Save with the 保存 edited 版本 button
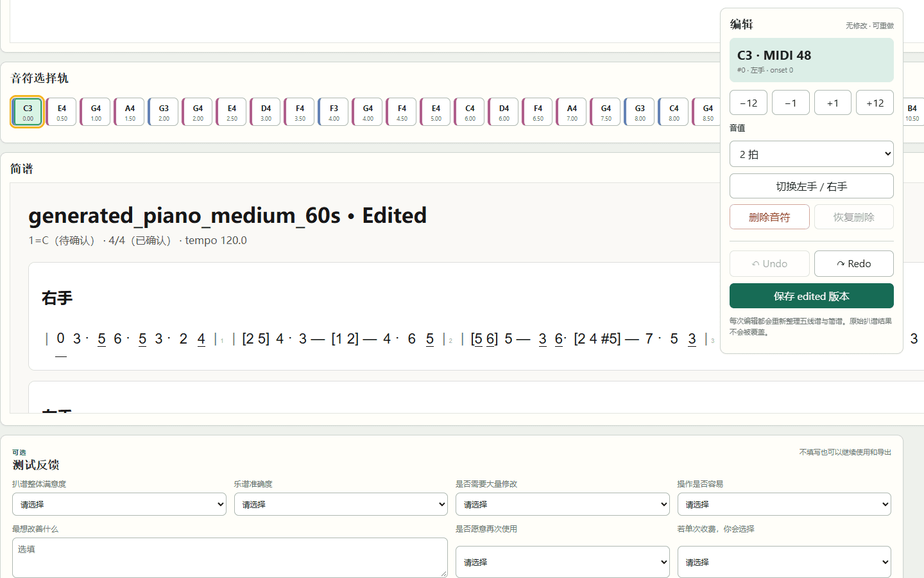 [x=812, y=296]
